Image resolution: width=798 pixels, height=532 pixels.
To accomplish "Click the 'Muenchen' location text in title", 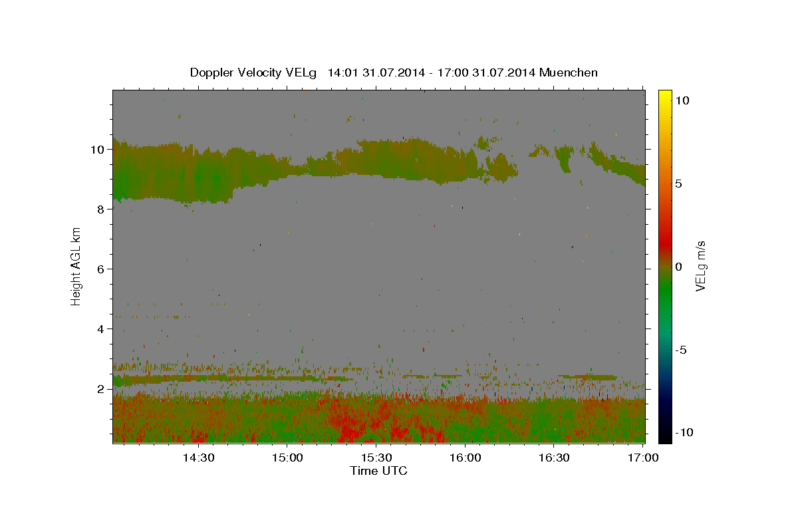I will pyautogui.click(x=569, y=72).
